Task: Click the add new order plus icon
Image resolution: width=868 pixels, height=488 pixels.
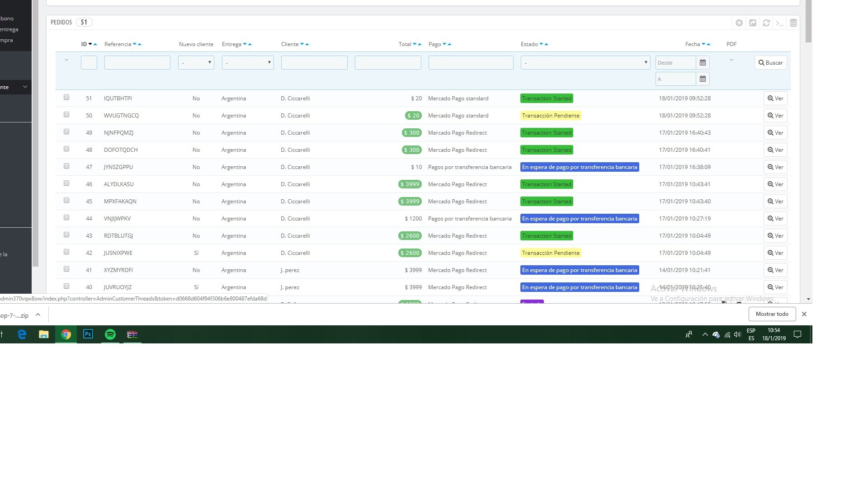Action: click(x=739, y=23)
